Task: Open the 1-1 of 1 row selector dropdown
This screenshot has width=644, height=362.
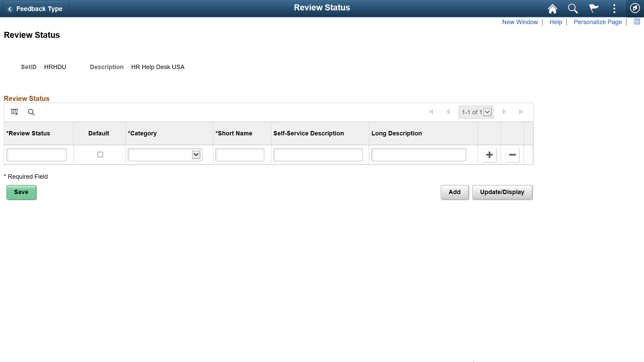Action: (487, 112)
